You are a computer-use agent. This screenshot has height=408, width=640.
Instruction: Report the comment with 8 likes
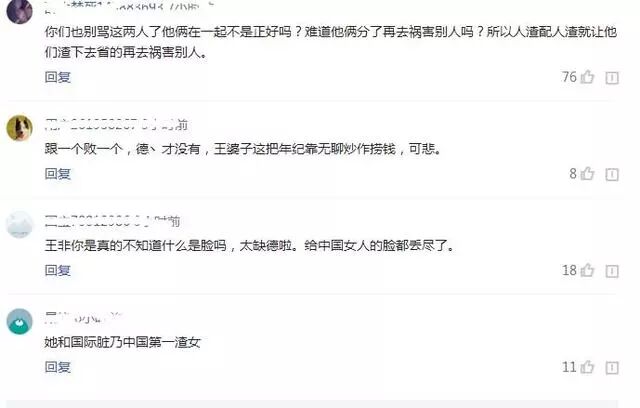[612, 174]
